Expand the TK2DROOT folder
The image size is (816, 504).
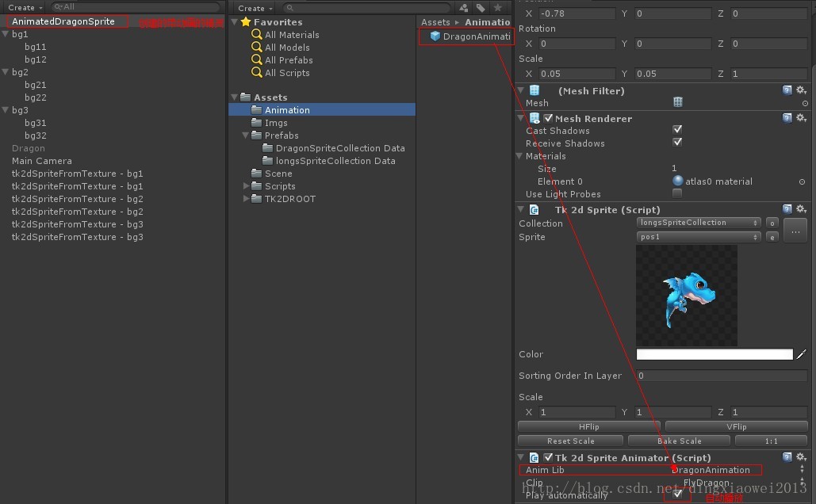click(246, 199)
